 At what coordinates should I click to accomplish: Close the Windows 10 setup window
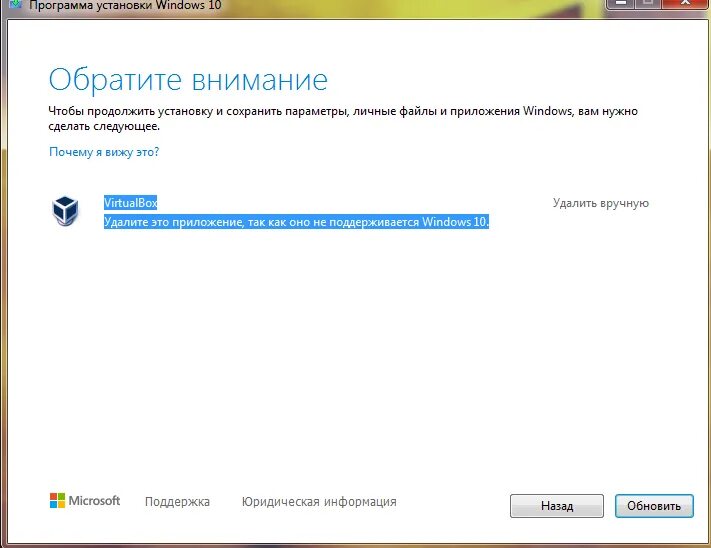(x=686, y=4)
